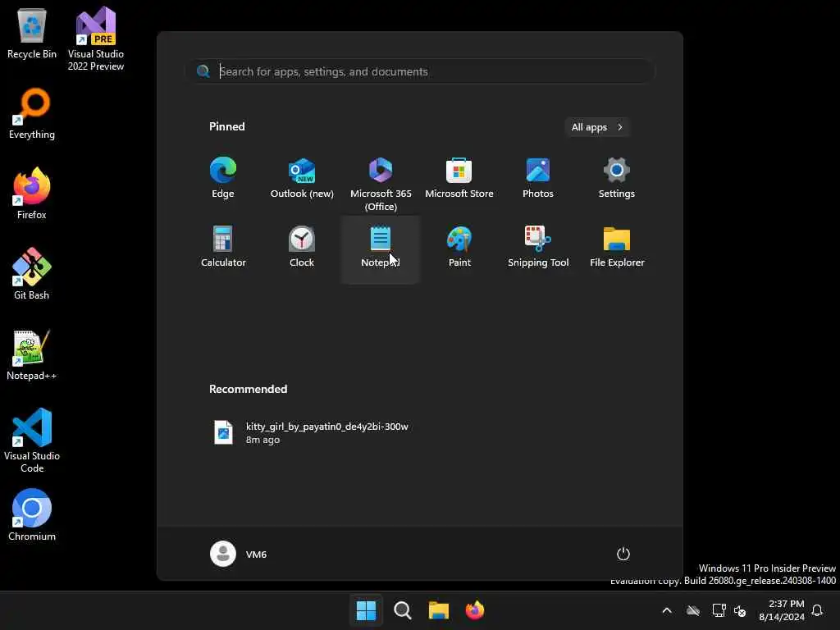This screenshot has width=840, height=630.
Task: Select Firefox desktop shortcut
Action: point(32,194)
